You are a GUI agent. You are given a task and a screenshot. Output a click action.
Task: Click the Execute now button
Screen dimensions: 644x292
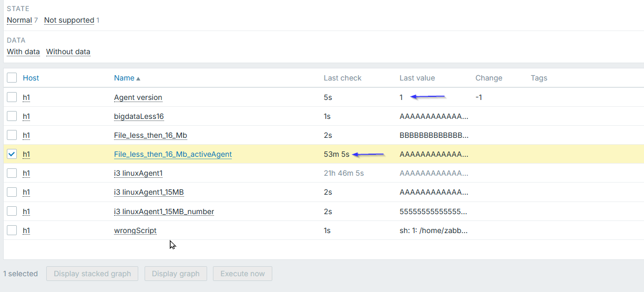coord(242,274)
